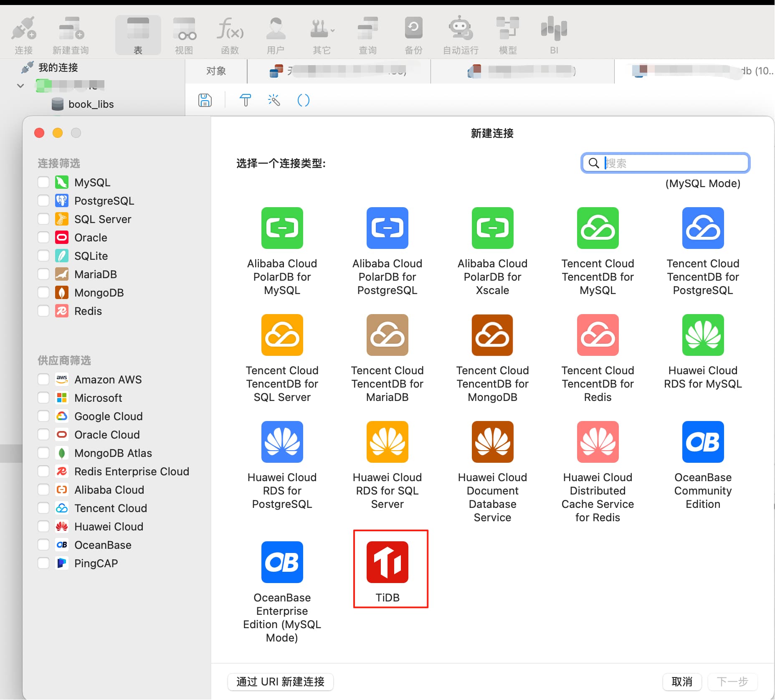Screen dimensions: 775x700
Task: Select Tencent Cloud TencentDB for MySQL
Action: pos(598,228)
